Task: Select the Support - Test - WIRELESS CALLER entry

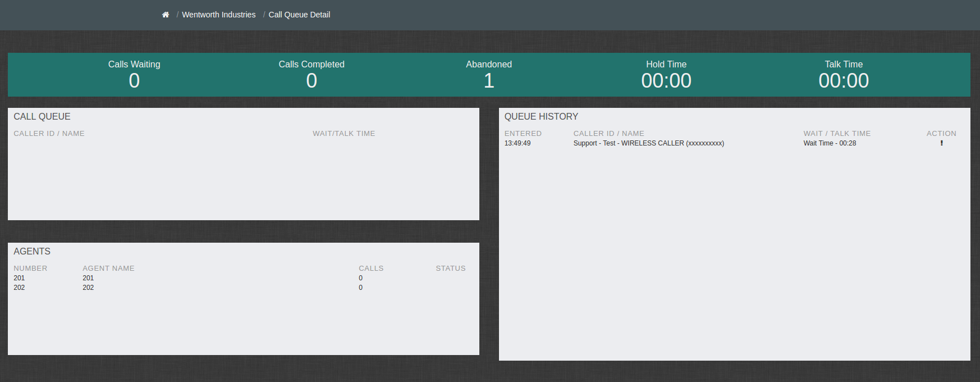Action: [649, 143]
